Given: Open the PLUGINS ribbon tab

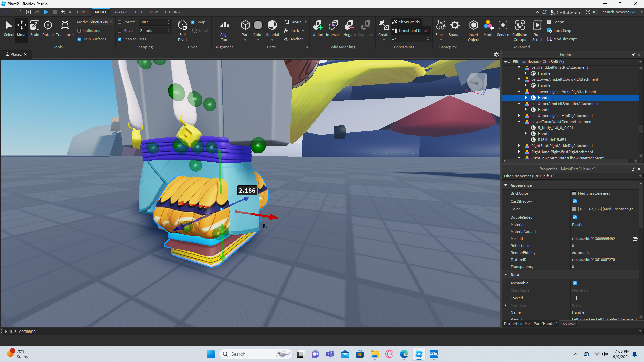Looking at the screenshot, I should click(172, 12).
